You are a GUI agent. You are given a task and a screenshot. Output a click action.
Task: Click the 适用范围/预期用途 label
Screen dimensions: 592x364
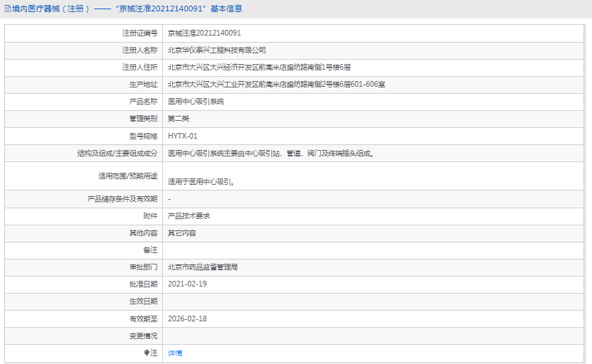pos(128,176)
